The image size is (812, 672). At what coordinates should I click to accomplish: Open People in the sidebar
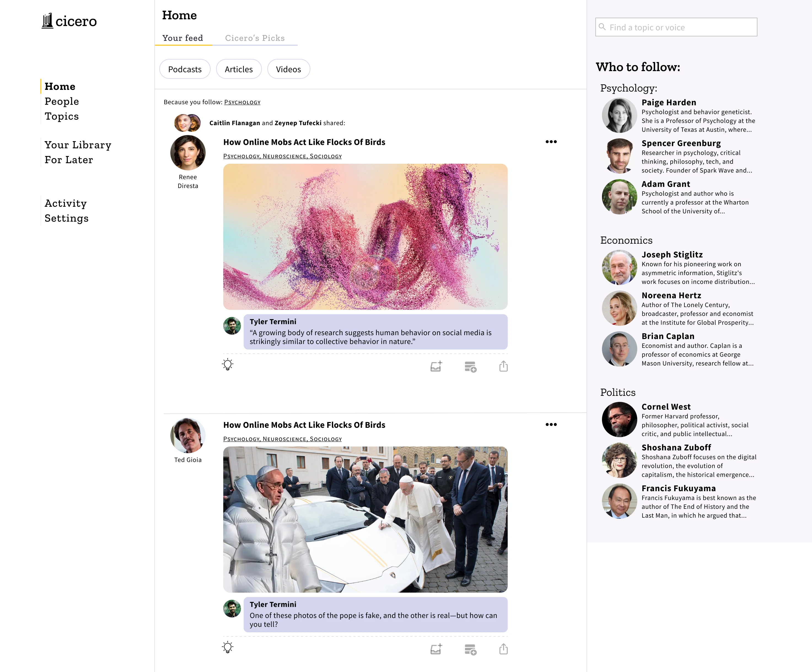click(61, 101)
